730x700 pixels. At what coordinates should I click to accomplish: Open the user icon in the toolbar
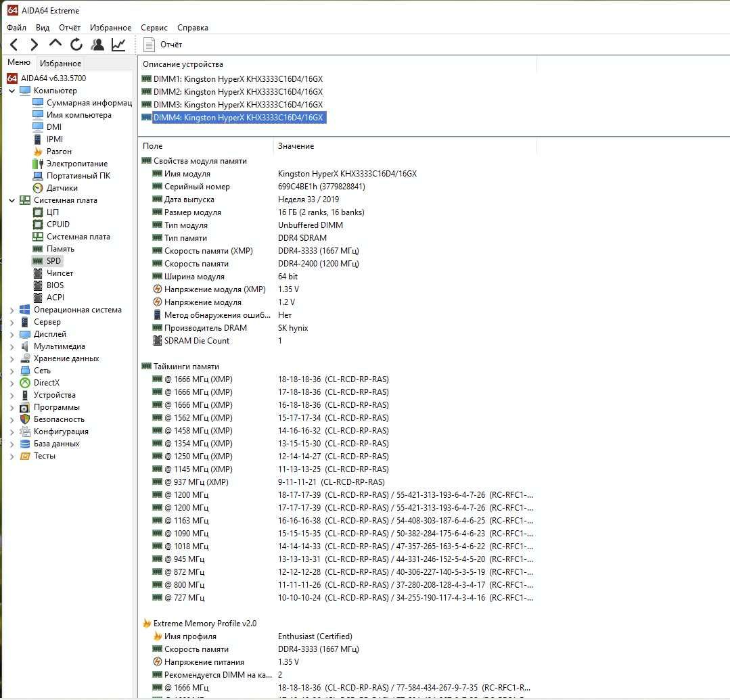tap(97, 45)
